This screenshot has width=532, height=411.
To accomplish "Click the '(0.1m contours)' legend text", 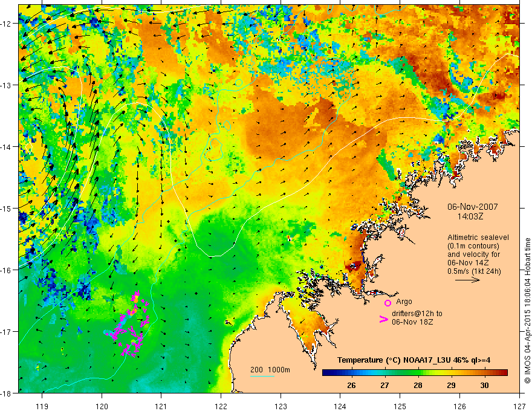I will (x=473, y=246).
